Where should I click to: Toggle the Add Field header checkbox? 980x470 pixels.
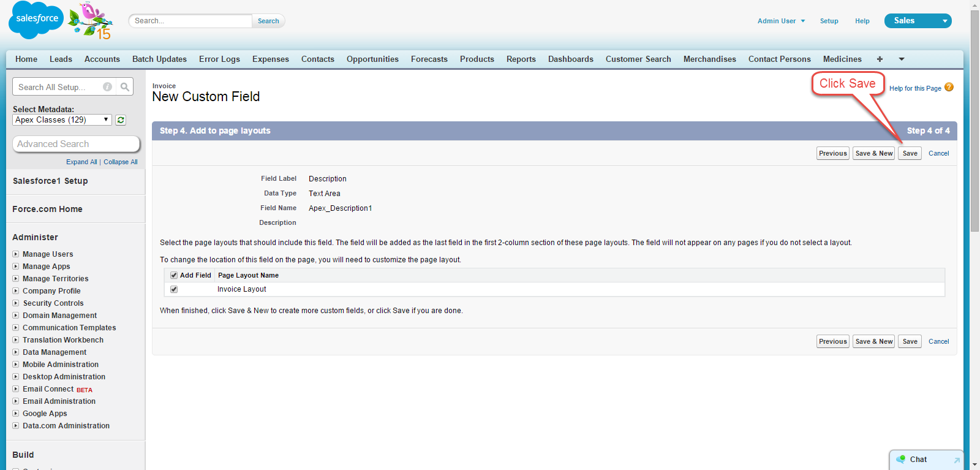(174, 276)
